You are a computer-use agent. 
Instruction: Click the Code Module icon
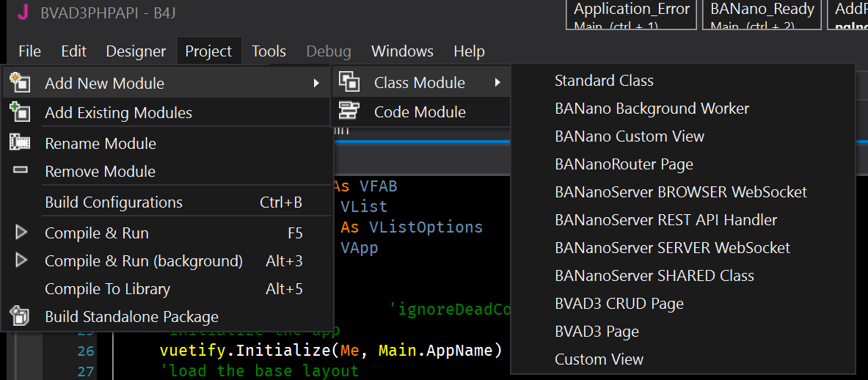[349, 112]
